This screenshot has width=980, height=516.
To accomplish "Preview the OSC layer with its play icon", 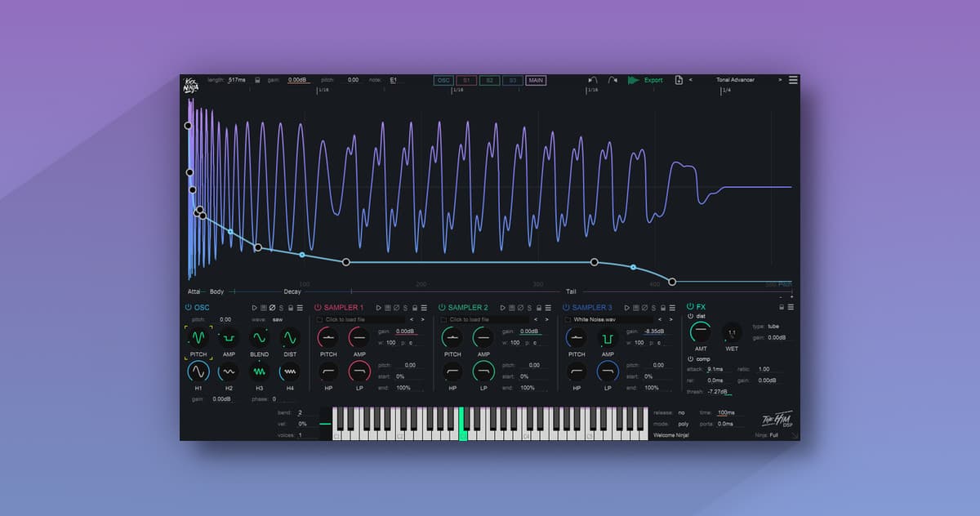I will pyautogui.click(x=255, y=308).
